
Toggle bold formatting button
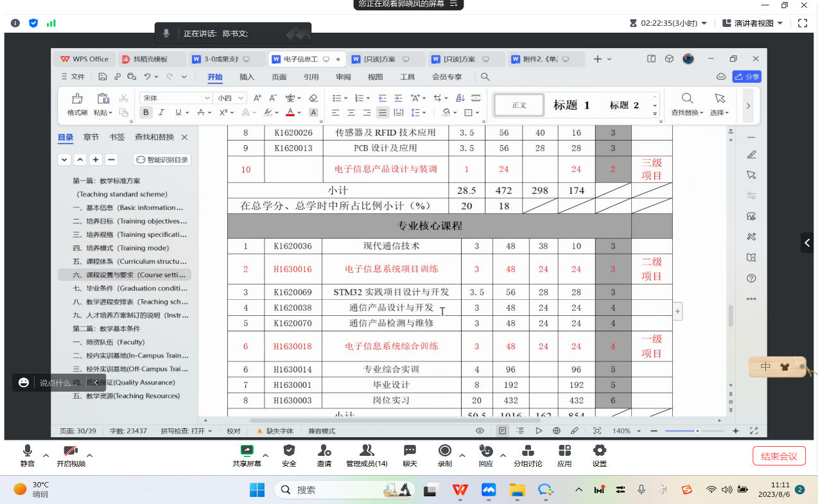(146, 112)
